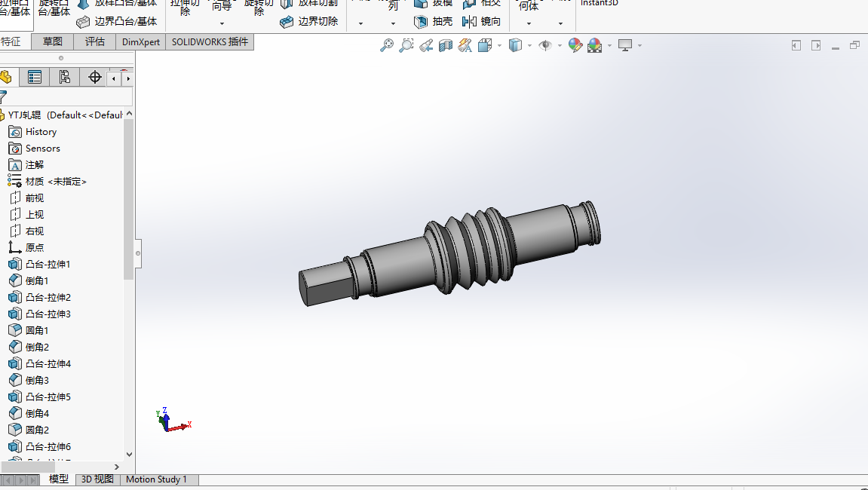The height and width of the screenshot is (490, 868).
Task: Collapse the left panel splitter handle
Action: point(138,253)
